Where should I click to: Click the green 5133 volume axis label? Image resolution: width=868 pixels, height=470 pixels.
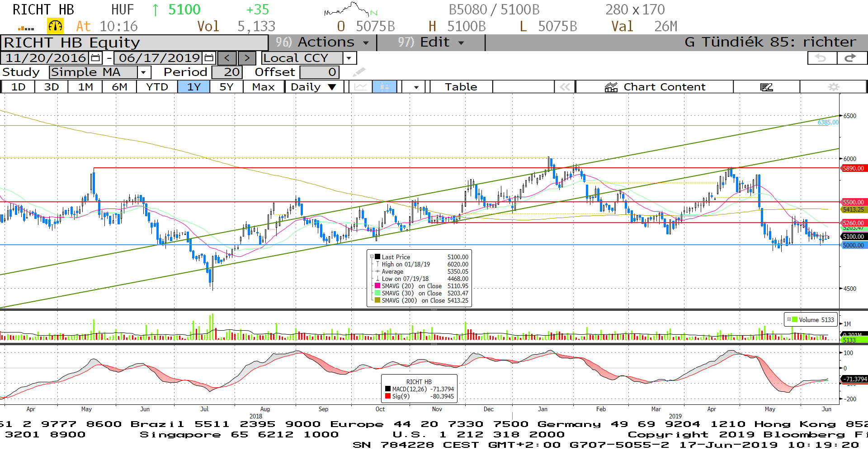[x=853, y=340]
